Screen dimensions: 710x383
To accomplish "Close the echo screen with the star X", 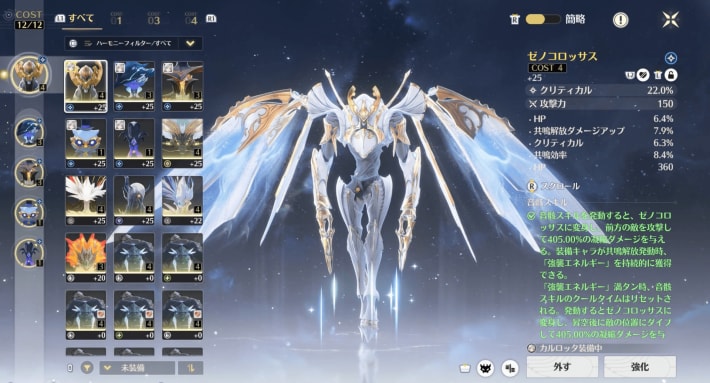I will [670, 19].
